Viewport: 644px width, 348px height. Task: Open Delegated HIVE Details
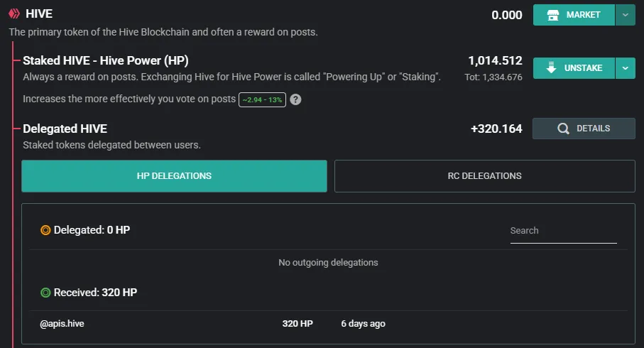(584, 129)
